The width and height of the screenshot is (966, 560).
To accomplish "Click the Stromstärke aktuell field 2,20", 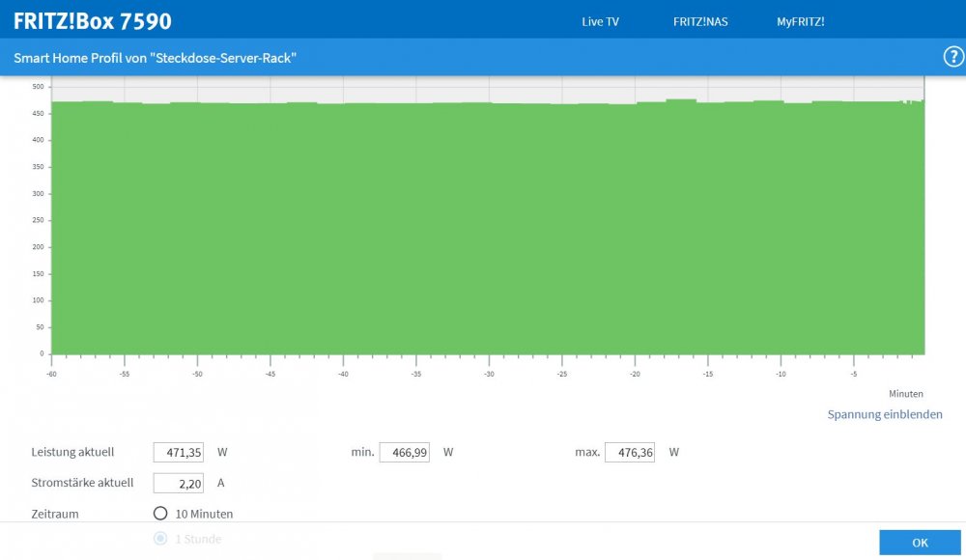I will (178, 483).
